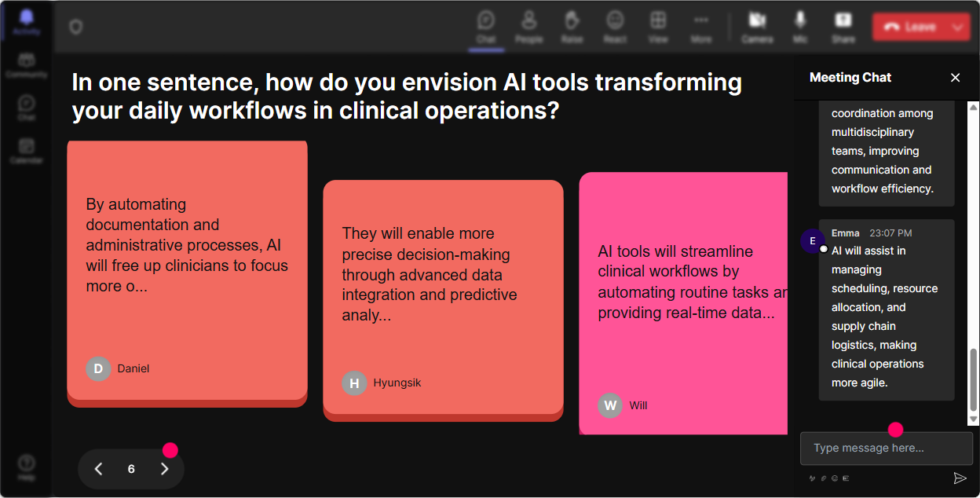The height and width of the screenshot is (498, 980).
Task: Toggle the meeting Chat panel button
Action: 486,27
